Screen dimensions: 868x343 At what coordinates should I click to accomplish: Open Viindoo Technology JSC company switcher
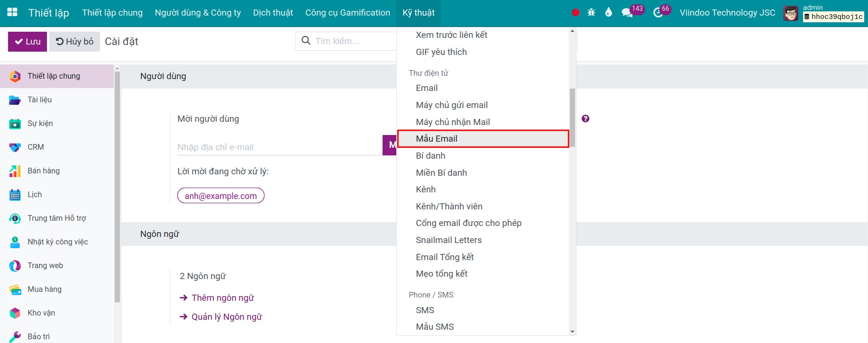click(x=727, y=13)
